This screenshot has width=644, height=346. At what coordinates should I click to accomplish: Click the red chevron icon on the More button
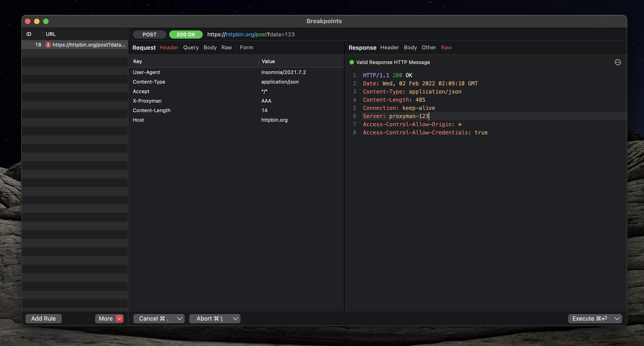point(119,319)
